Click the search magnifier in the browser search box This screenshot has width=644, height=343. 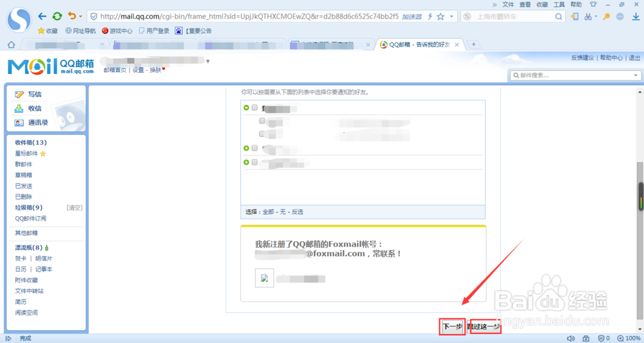point(558,17)
